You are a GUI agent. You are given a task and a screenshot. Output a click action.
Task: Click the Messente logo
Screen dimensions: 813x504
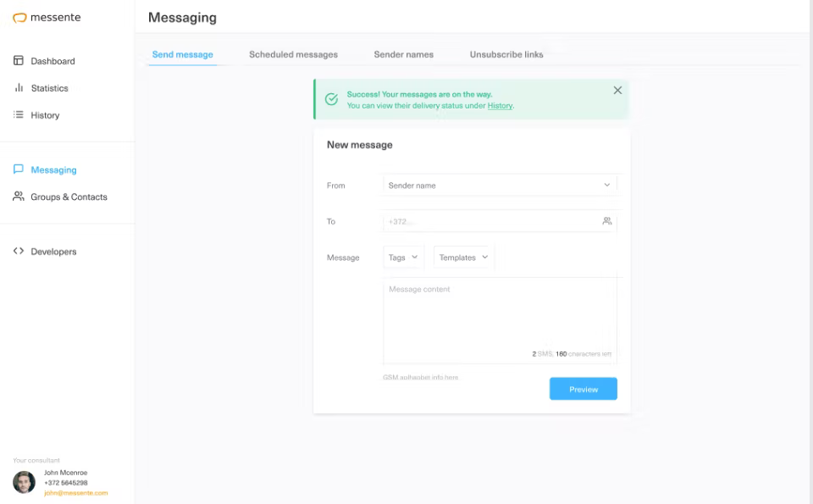pos(47,17)
